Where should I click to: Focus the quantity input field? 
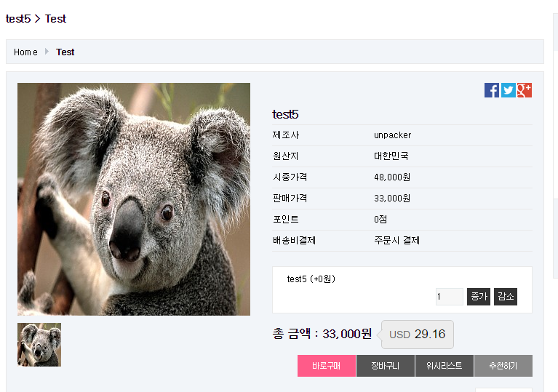[449, 297]
